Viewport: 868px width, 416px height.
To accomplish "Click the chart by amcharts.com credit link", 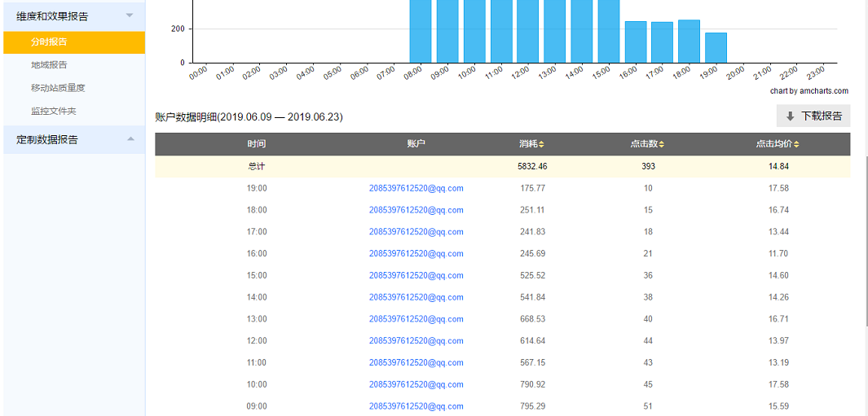I will 809,91.
